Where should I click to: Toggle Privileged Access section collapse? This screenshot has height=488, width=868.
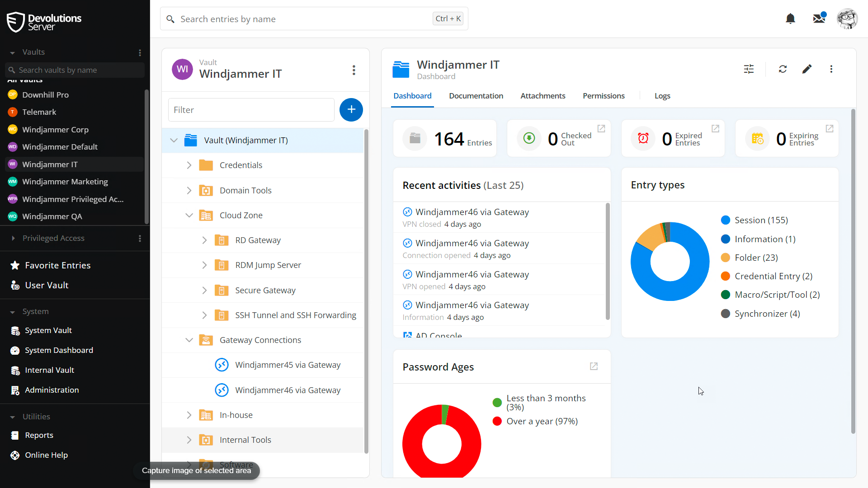(11, 238)
